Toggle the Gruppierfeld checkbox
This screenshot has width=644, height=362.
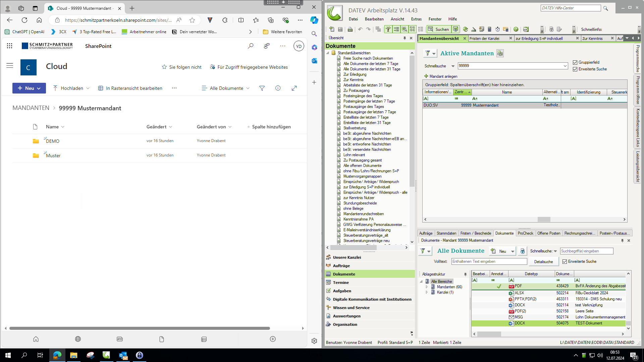(x=575, y=62)
